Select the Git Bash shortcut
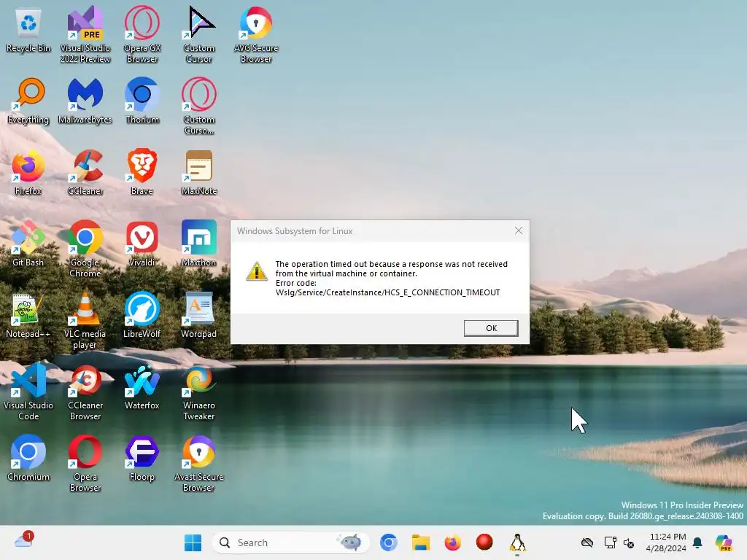Image resolution: width=747 pixels, height=560 pixels. tap(28, 244)
